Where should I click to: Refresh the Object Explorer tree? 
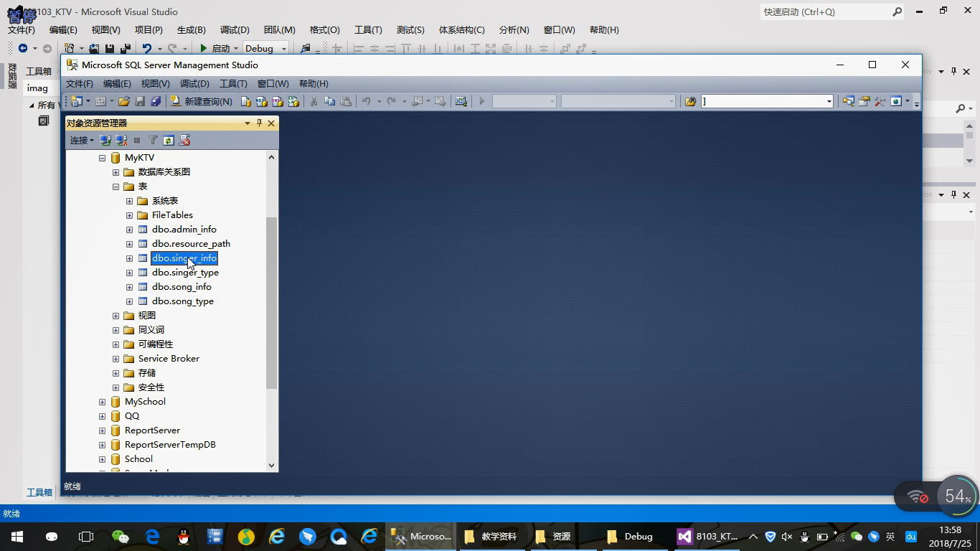(169, 140)
